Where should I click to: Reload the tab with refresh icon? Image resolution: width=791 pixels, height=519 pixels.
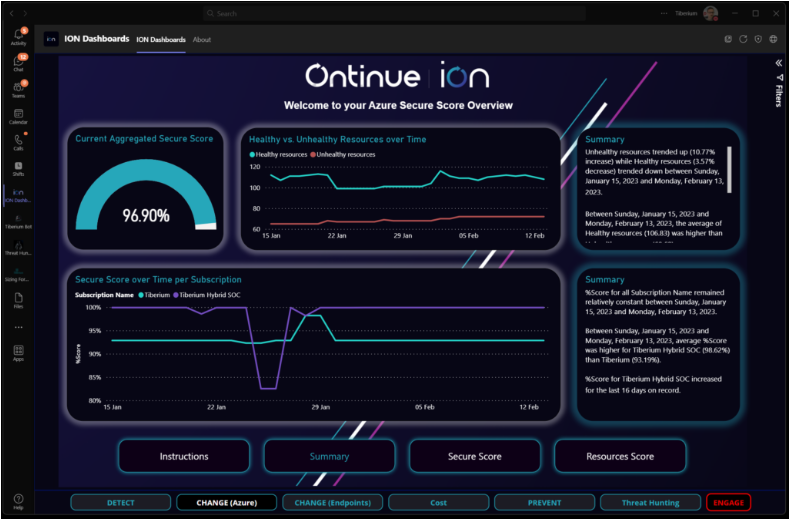tap(743, 39)
